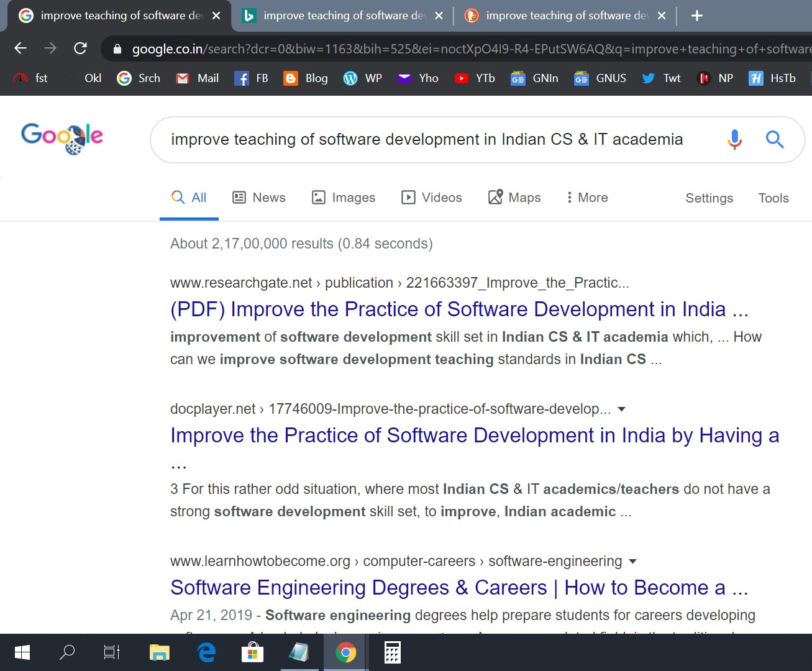Switch to the Images results tab
Viewport: 812px width, 671px height.
pyautogui.click(x=344, y=198)
